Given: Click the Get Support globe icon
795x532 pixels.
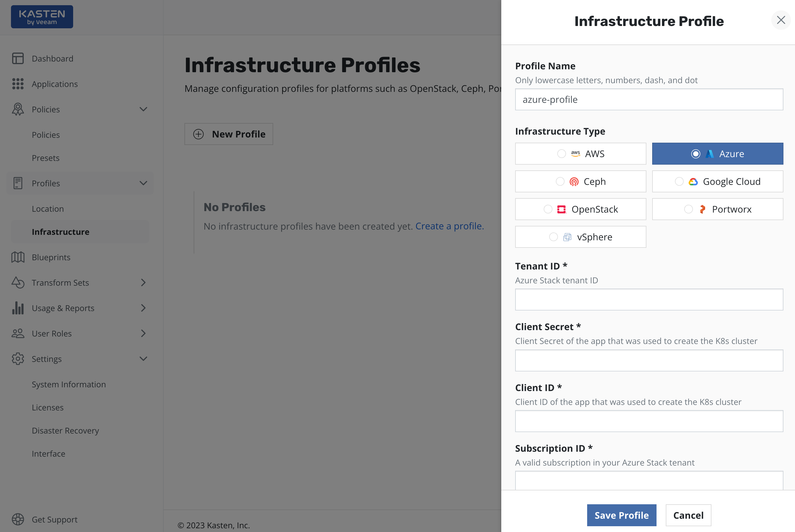Looking at the screenshot, I should [18, 519].
